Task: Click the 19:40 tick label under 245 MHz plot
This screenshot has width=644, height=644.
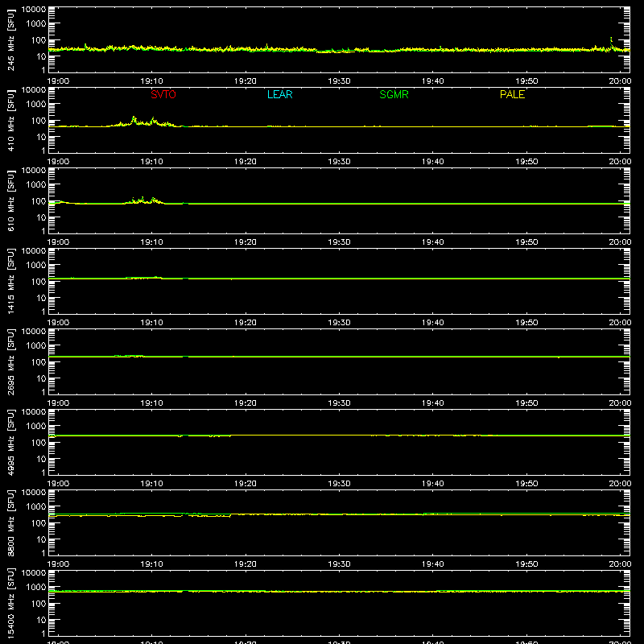Action: [x=433, y=81]
